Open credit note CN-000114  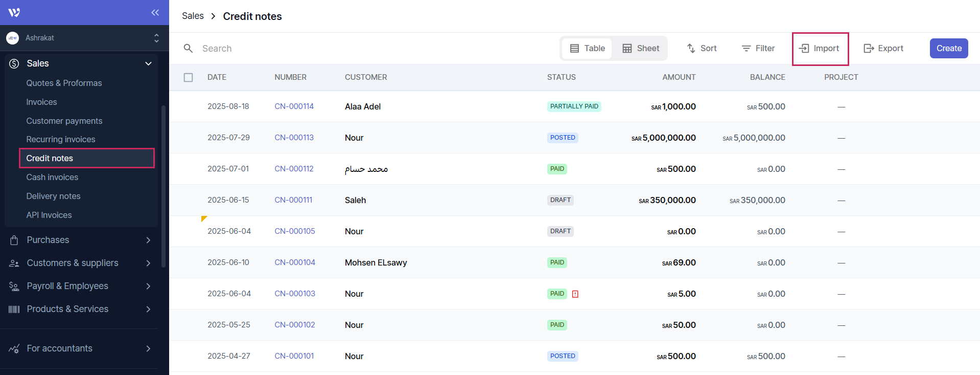[294, 106]
